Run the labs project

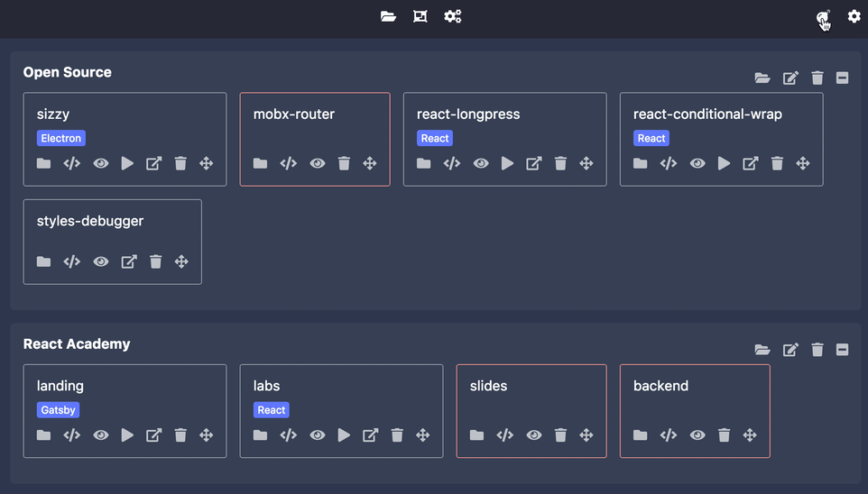coord(344,435)
